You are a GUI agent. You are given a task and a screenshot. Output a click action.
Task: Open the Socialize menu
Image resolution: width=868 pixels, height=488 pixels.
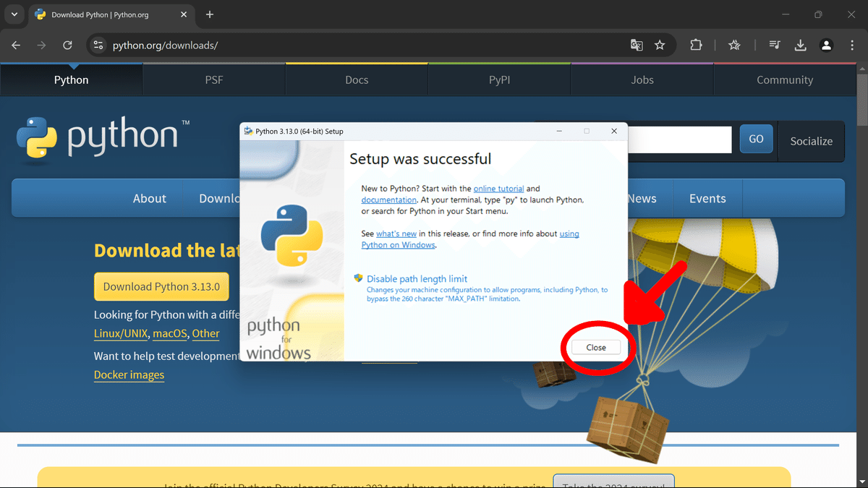click(811, 141)
